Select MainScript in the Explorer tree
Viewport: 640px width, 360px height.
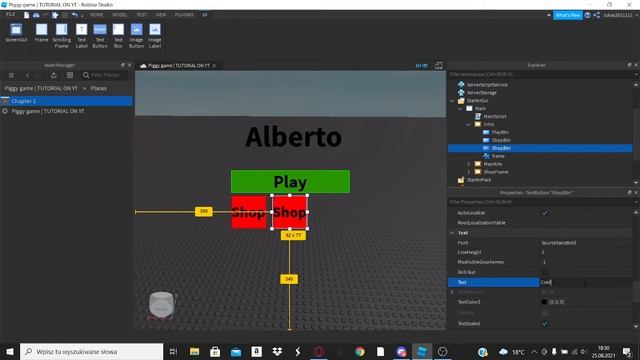[495, 116]
